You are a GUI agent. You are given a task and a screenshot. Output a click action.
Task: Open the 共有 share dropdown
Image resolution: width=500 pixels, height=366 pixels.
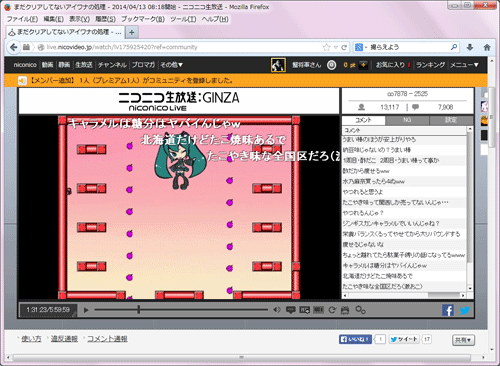[463, 340]
